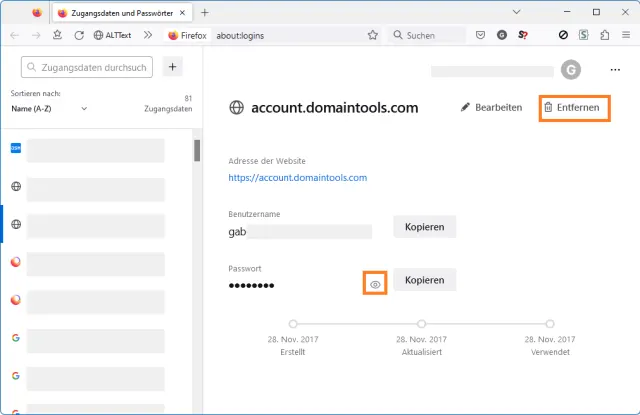Click the account.domaintools.com heading
The width and height of the screenshot is (640, 415).
tap(335, 108)
